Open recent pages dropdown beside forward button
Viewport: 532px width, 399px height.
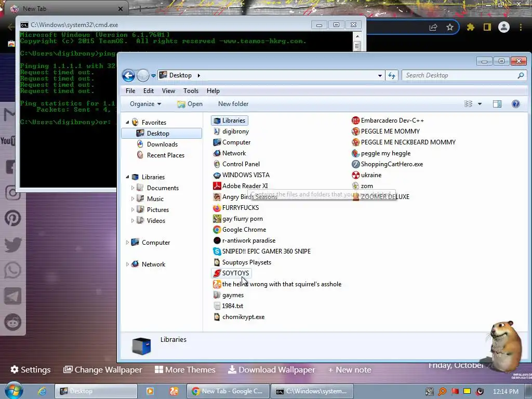(x=153, y=75)
